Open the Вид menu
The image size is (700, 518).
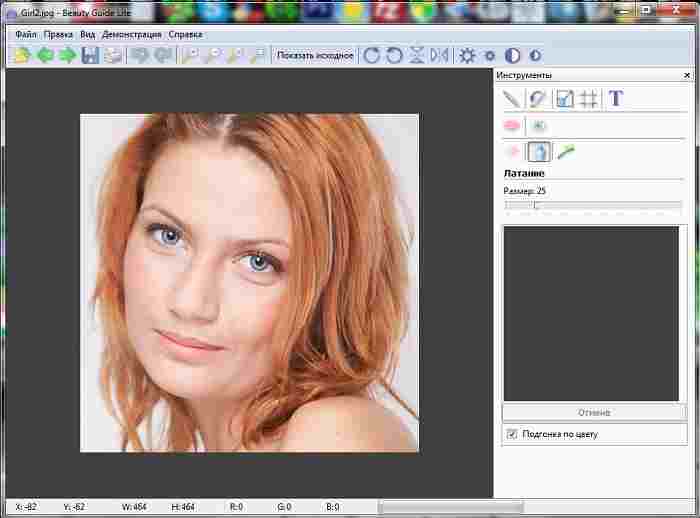pyautogui.click(x=88, y=35)
